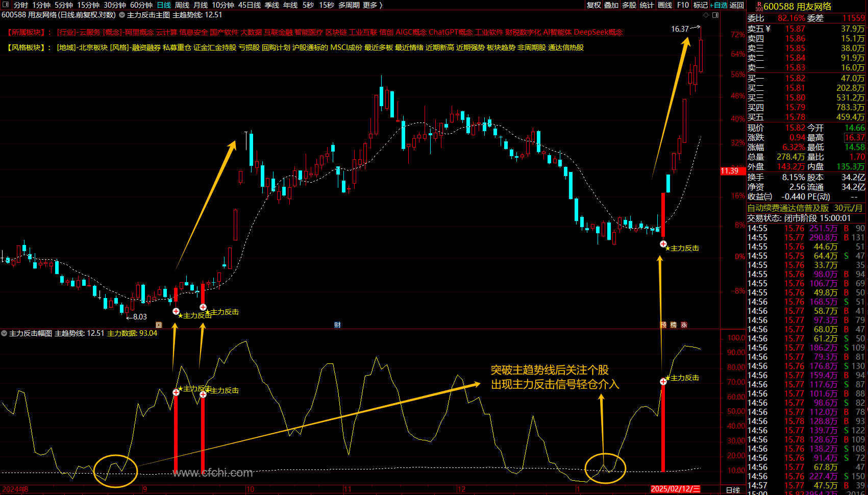Screen dimensions: 868x495
Task: Click the 标记 mark button
Action: point(700,5)
